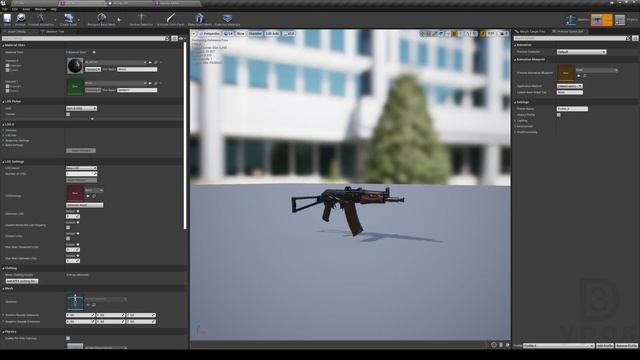Screen dimensions: 640x360
Task: Click Make Static Mesh icon
Action: (x=200, y=18)
